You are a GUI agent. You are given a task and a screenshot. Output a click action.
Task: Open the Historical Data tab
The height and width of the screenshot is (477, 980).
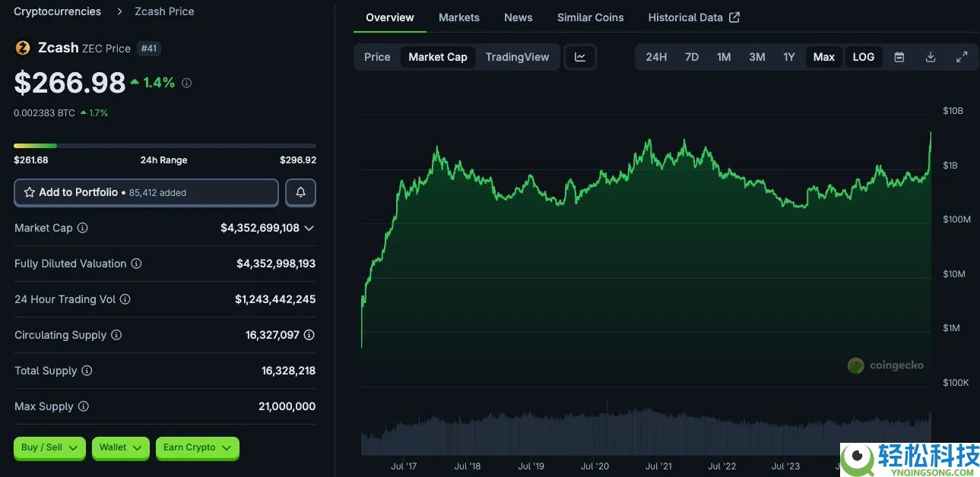[693, 17]
